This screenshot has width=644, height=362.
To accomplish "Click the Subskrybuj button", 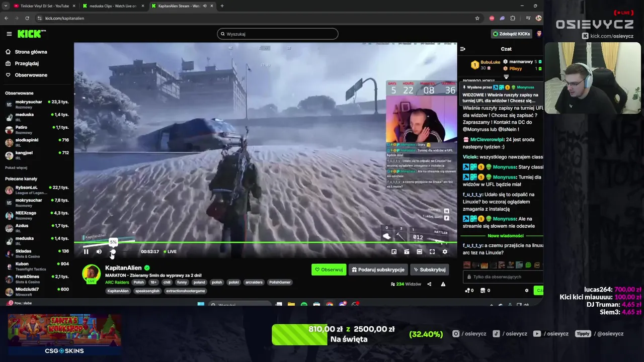I will (x=430, y=269).
